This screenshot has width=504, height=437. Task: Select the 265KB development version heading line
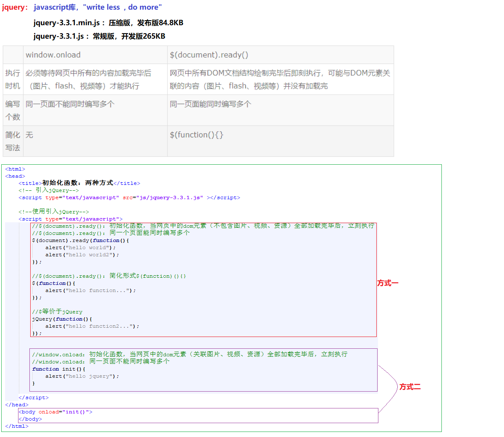[x=100, y=36]
